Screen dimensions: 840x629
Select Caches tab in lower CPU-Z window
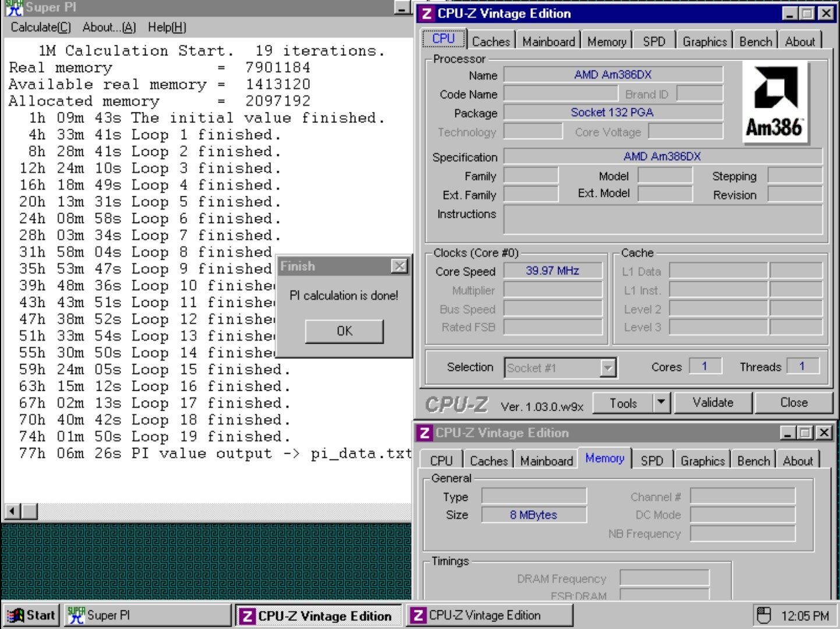489,461
